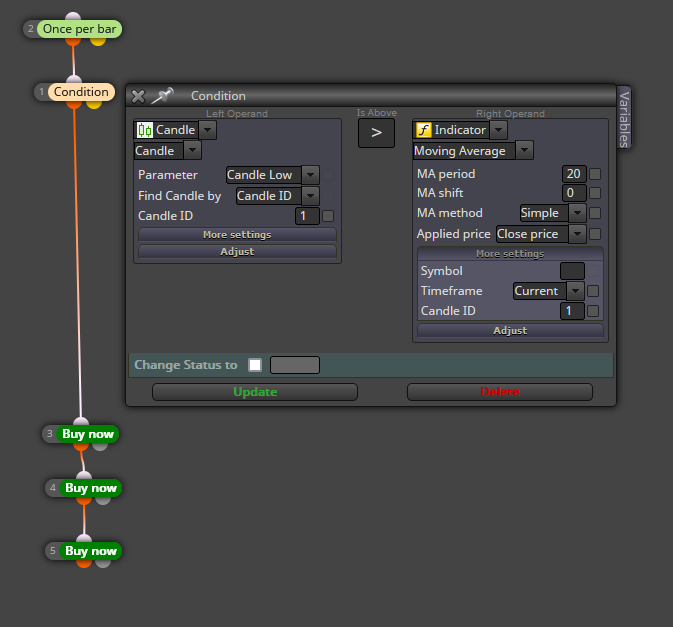
Task: Click the right operand Candle ID field
Action: pyautogui.click(x=572, y=311)
